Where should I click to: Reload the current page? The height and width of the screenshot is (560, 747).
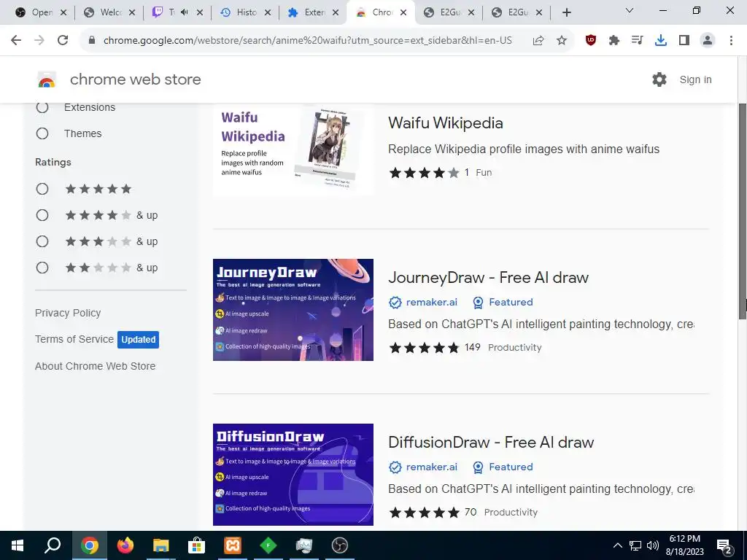click(63, 41)
